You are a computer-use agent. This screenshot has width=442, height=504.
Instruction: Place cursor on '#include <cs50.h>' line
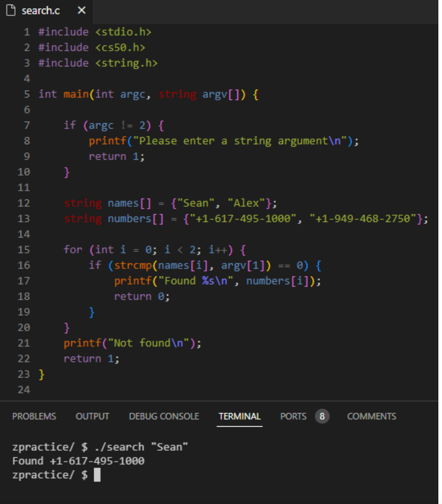[x=92, y=48]
